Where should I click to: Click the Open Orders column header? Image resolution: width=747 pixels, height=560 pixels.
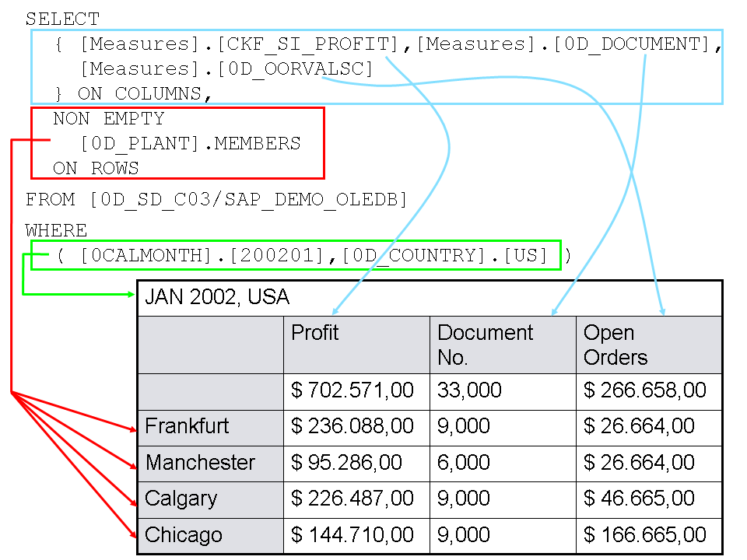pyautogui.click(x=615, y=345)
